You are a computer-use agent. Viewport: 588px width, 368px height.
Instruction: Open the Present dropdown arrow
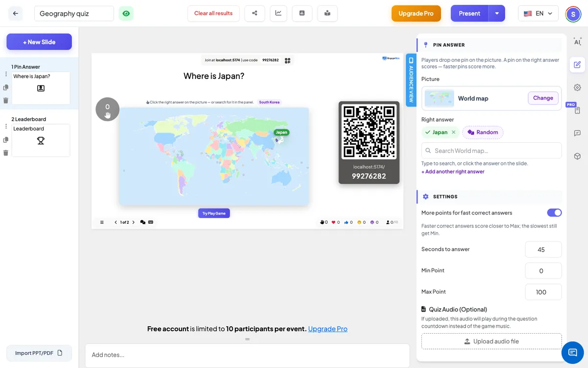click(497, 13)
